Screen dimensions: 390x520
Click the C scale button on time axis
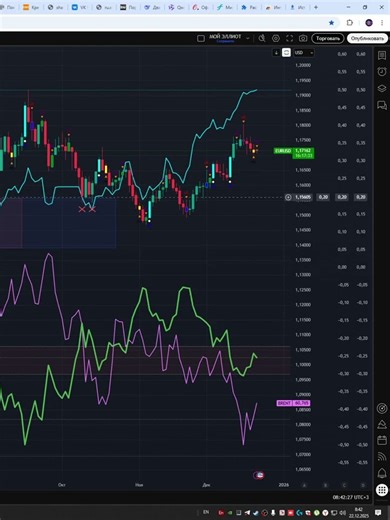pos(344,485)
